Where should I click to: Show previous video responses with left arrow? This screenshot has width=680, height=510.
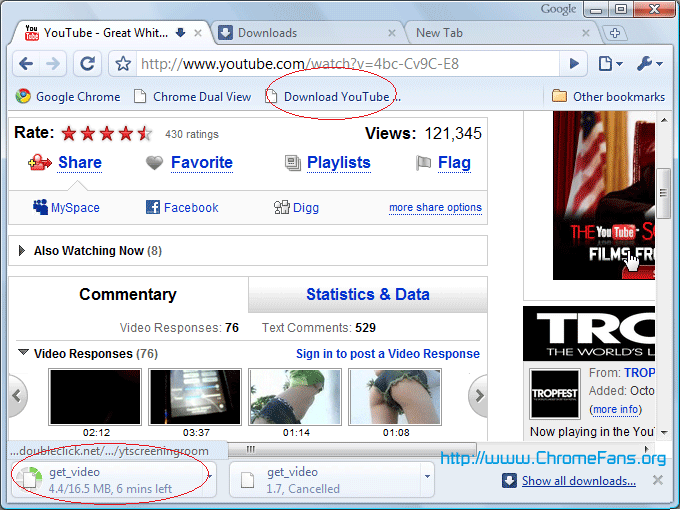point(17,396)
